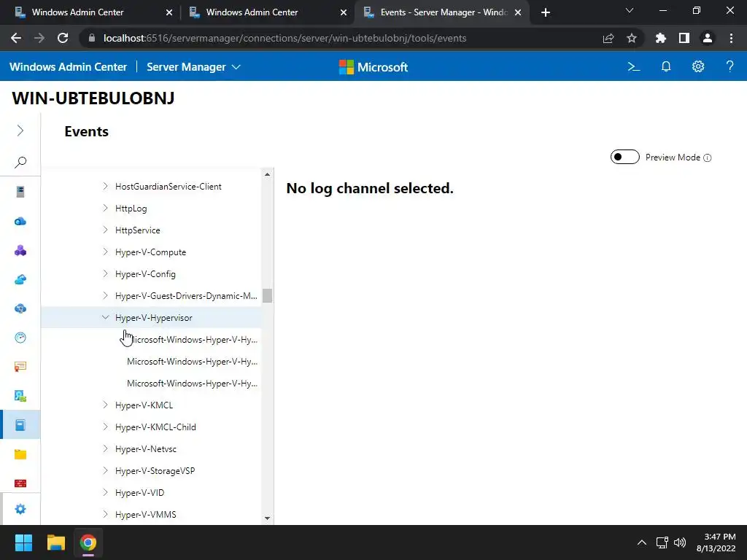Expand the Hyper-V-VID node

[105, 492]
